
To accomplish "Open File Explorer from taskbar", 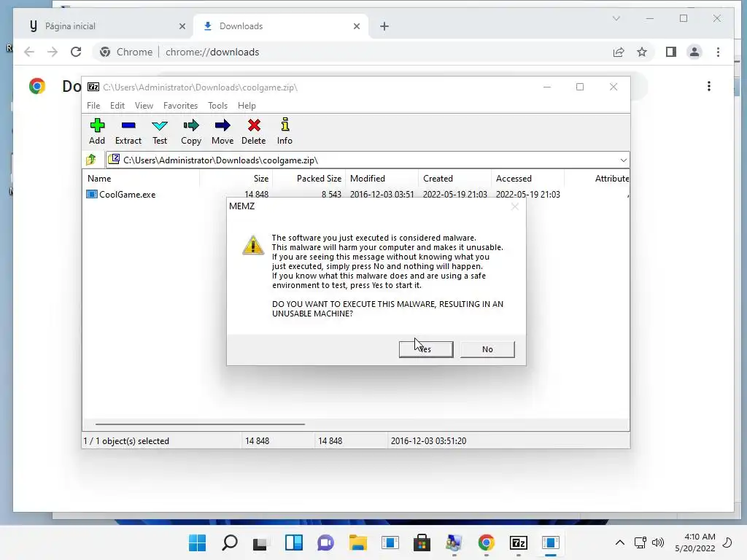I will tap(357, 542).
